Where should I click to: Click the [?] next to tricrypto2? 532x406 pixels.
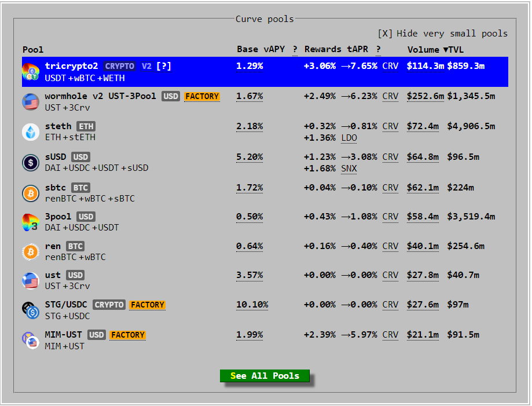click(163, 66)
